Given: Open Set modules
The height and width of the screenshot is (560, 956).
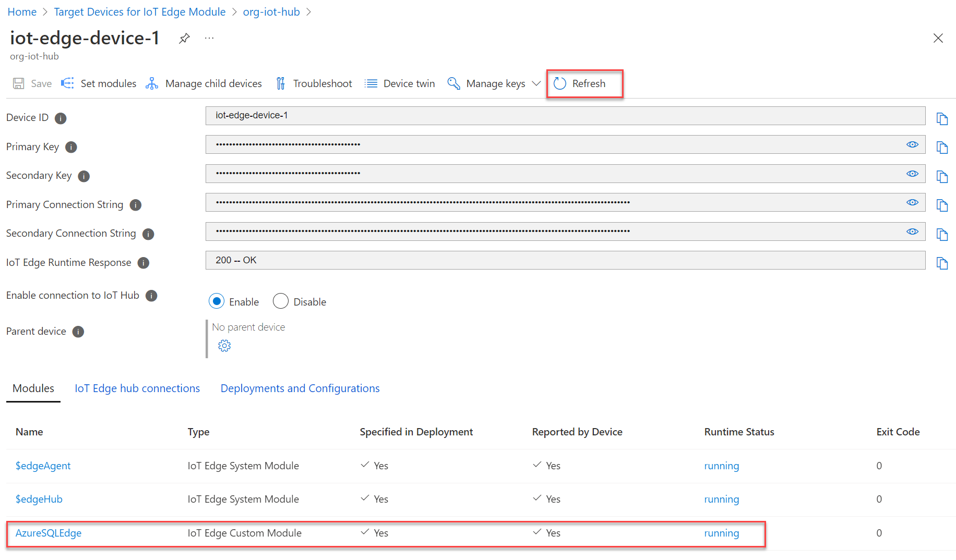Looking at the screenshot, I should 99,83.
